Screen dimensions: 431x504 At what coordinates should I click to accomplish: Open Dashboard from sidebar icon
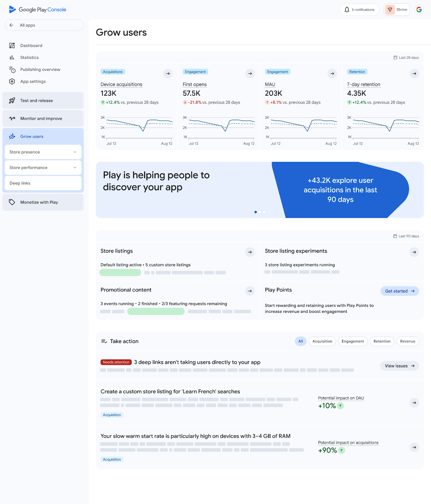(x=12, y=46)
